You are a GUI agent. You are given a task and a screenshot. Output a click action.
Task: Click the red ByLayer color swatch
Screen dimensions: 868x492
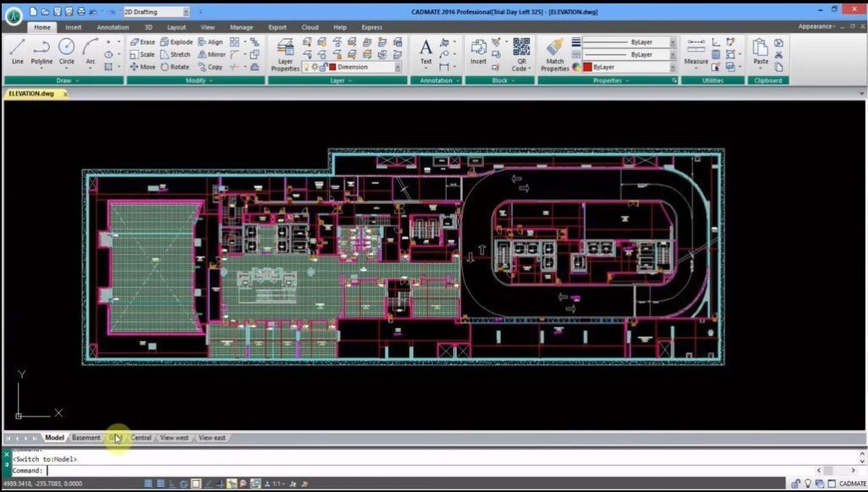point(587,66)
